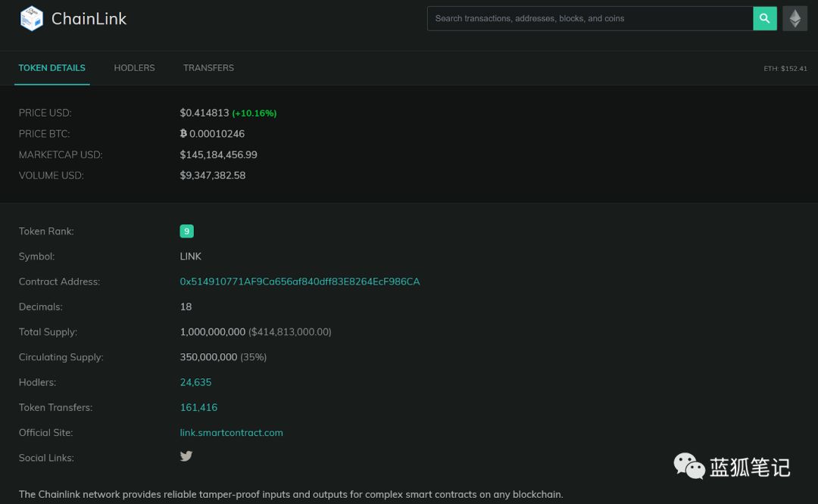Click the Token Transfers: label
This screenshot has width=818, height=504.
[56, 407]
